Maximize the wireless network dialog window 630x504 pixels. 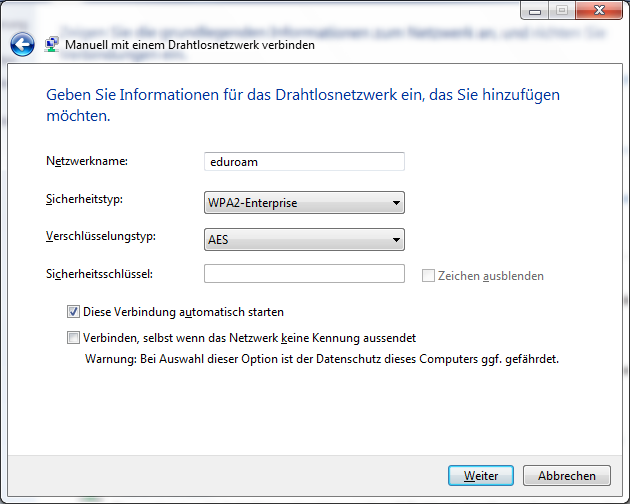560,10
